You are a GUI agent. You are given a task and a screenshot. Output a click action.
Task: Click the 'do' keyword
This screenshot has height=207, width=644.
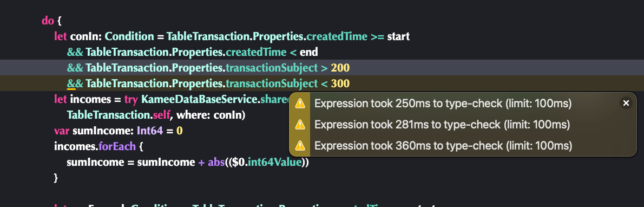click(47, 21)
